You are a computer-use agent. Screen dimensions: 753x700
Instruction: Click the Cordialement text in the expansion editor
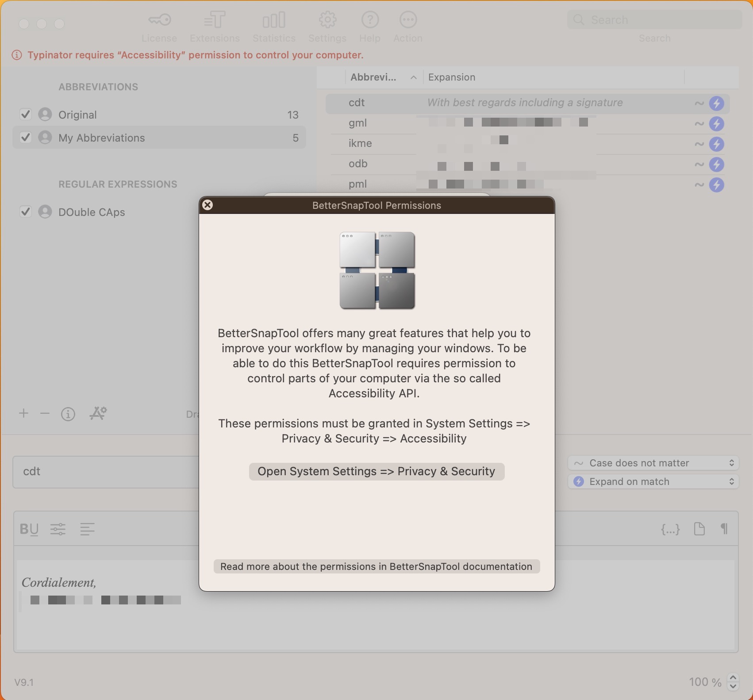click(x=59, y=582)
